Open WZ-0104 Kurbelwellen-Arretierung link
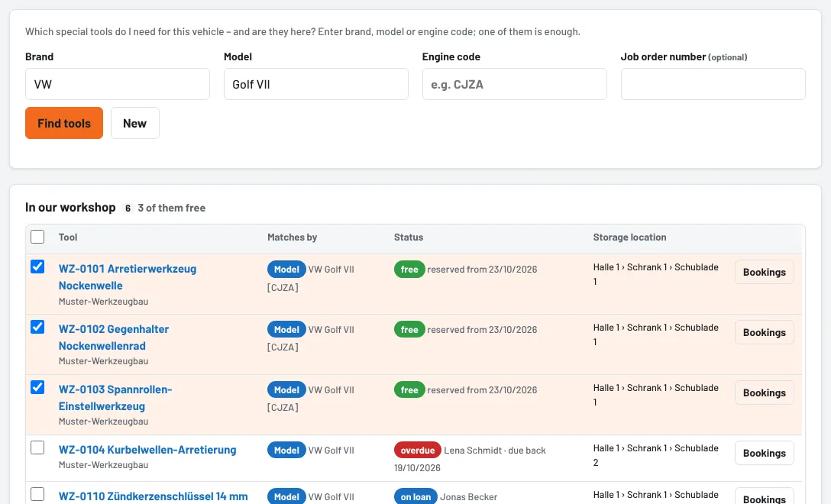The height and width of the screenshot is (504, 831). coord(147,450)
